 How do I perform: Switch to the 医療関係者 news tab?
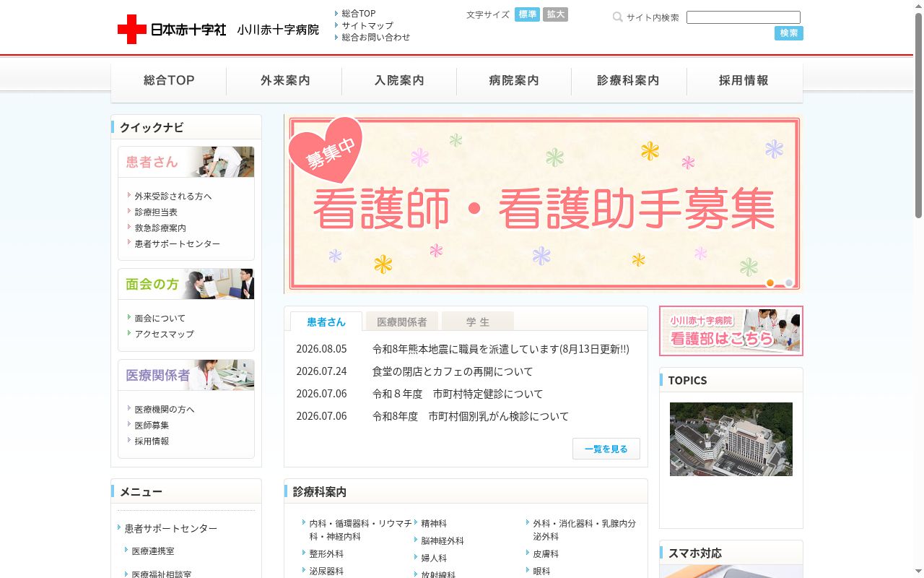402,322
